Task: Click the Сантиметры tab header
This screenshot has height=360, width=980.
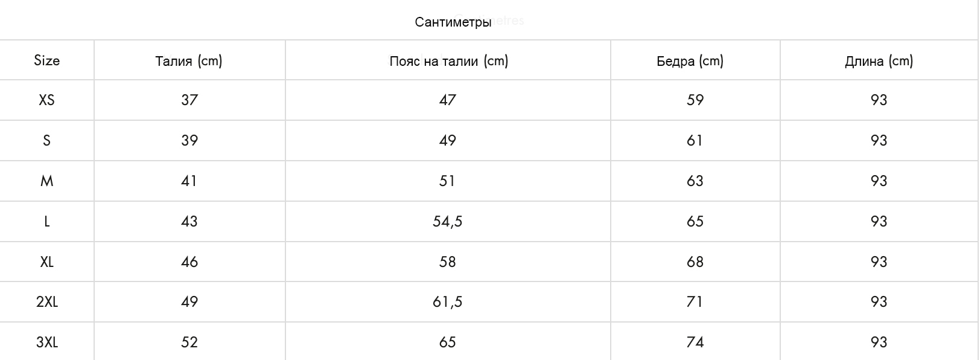Action: [453, 22]
